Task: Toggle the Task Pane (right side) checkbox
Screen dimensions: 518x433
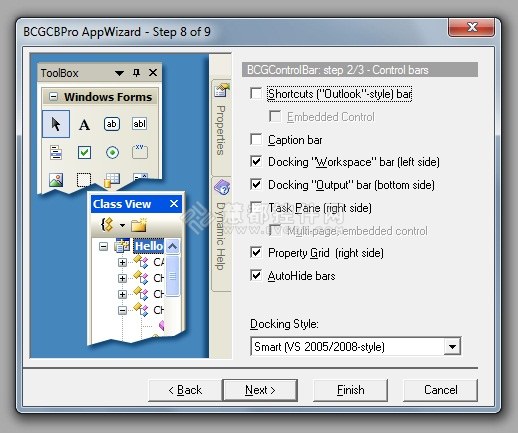Action: pos(256,207)
